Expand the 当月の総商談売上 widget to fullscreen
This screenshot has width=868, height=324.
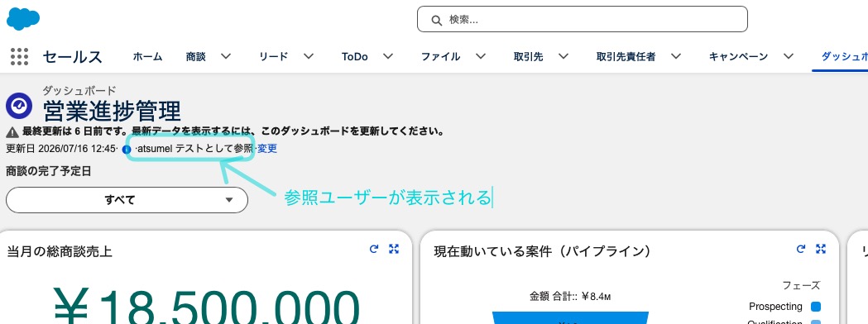click(394, 249)
